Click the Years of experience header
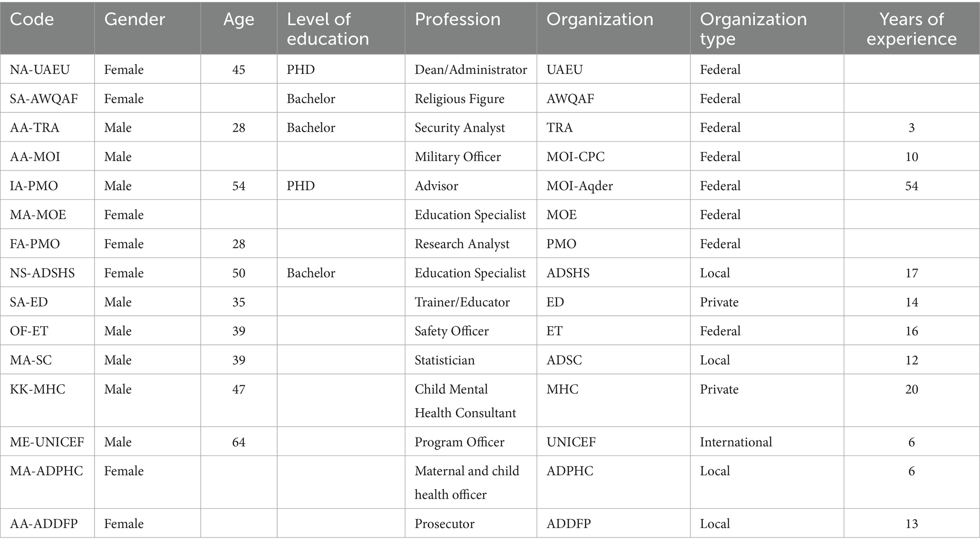The width and height of the screenshot is (980, 546). [x=911, y=29]
